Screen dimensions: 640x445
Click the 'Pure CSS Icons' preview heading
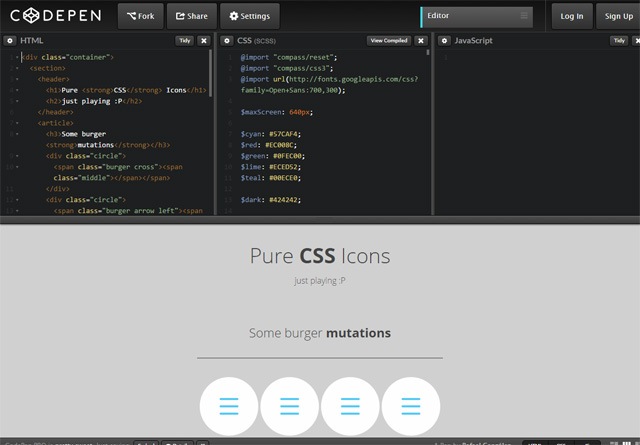pos(320,256)
